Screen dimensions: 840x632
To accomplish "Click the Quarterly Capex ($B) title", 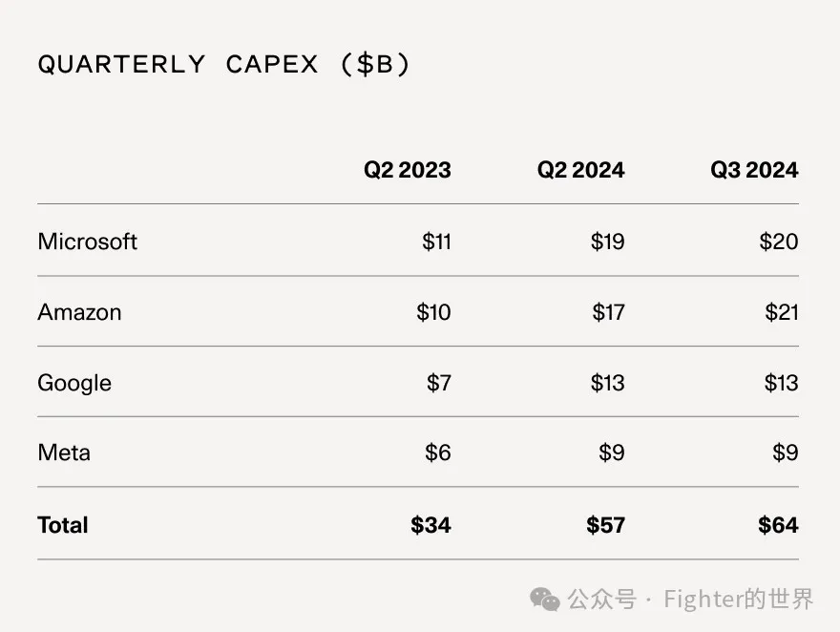I will [x=223, y=64].
